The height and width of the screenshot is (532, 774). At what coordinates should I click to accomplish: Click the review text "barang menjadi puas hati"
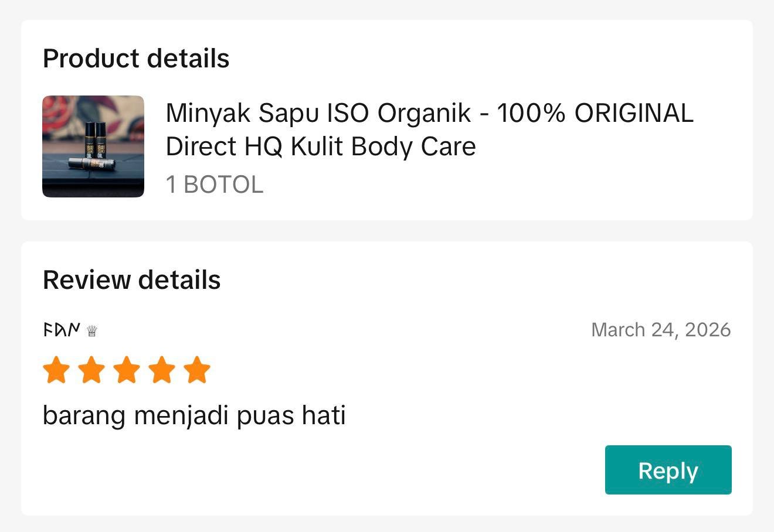click(194, 415)
